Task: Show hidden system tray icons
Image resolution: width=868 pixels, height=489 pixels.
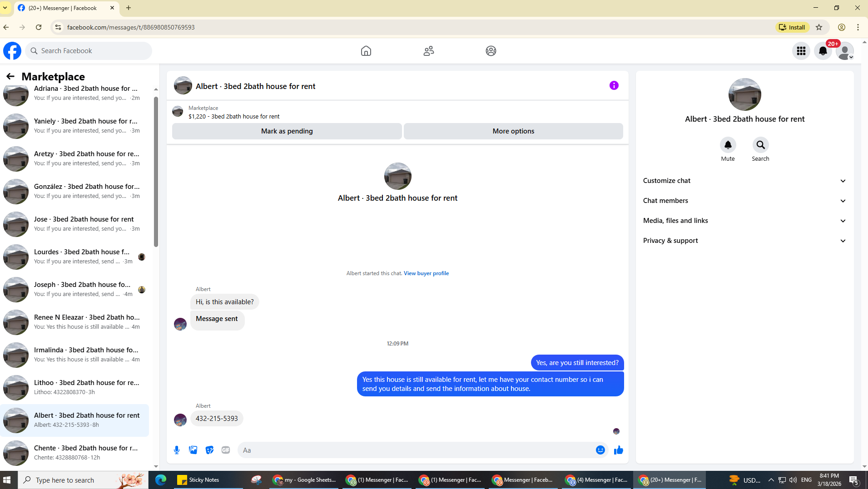Action: [x=771, y=480]
